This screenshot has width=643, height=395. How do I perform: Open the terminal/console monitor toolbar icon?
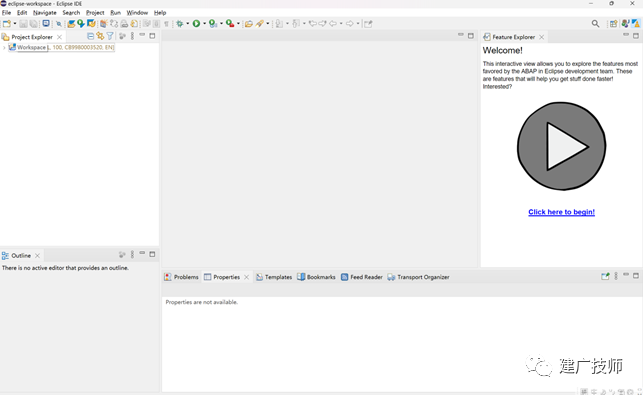[46, 23]
